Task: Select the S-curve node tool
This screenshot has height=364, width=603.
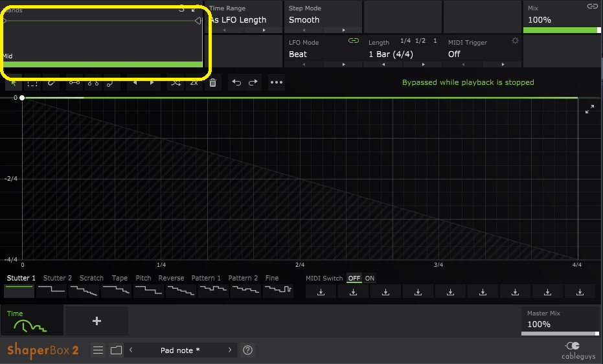Action: tap(110, 82)
